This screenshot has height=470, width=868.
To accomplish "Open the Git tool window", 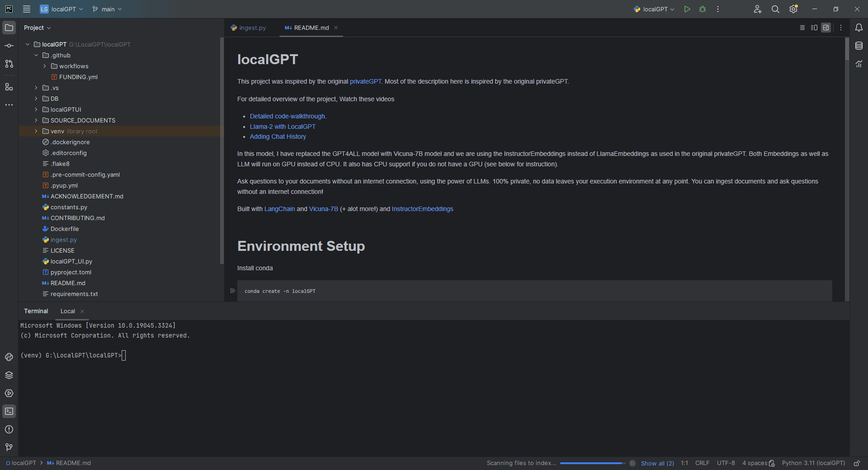I will tap(9, 447).
